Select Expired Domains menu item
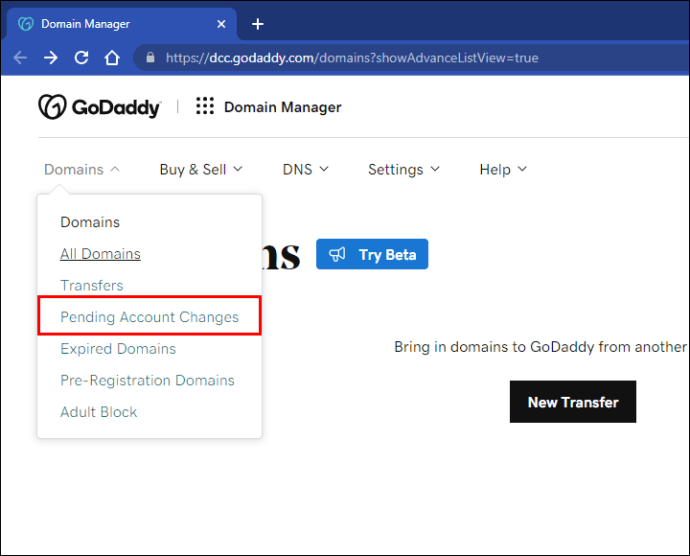 [x=118, y=349]
